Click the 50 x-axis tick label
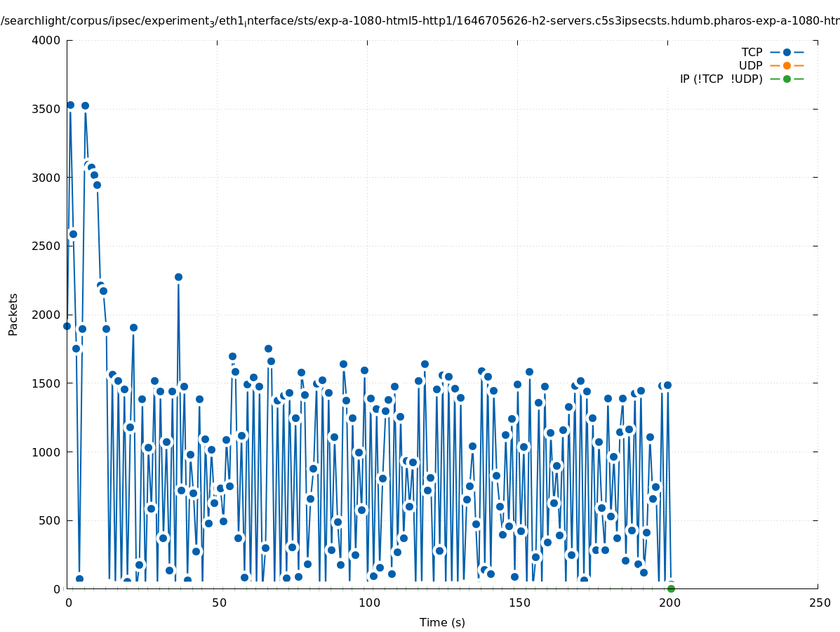840x632 pixels. tap(219, 603)
